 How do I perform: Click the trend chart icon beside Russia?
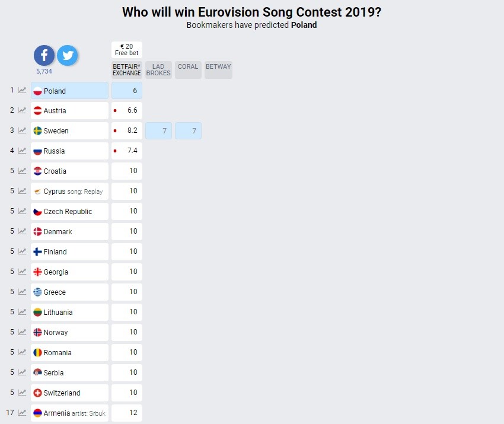coord(22,151)
